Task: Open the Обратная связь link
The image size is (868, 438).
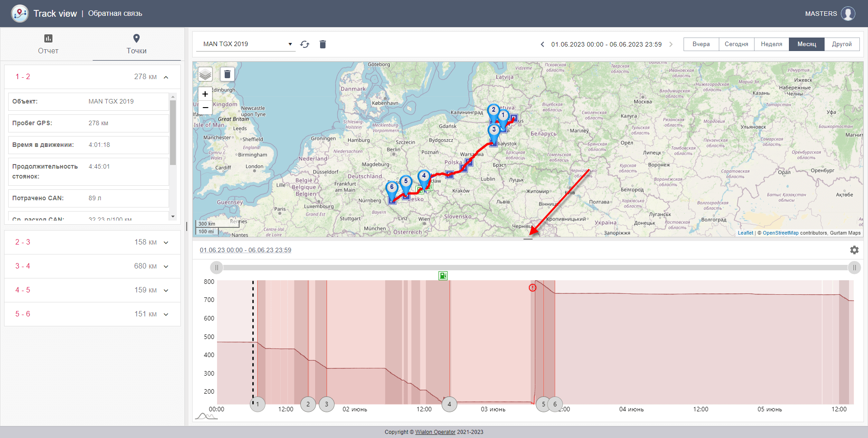Action: (x=115, y=14)
